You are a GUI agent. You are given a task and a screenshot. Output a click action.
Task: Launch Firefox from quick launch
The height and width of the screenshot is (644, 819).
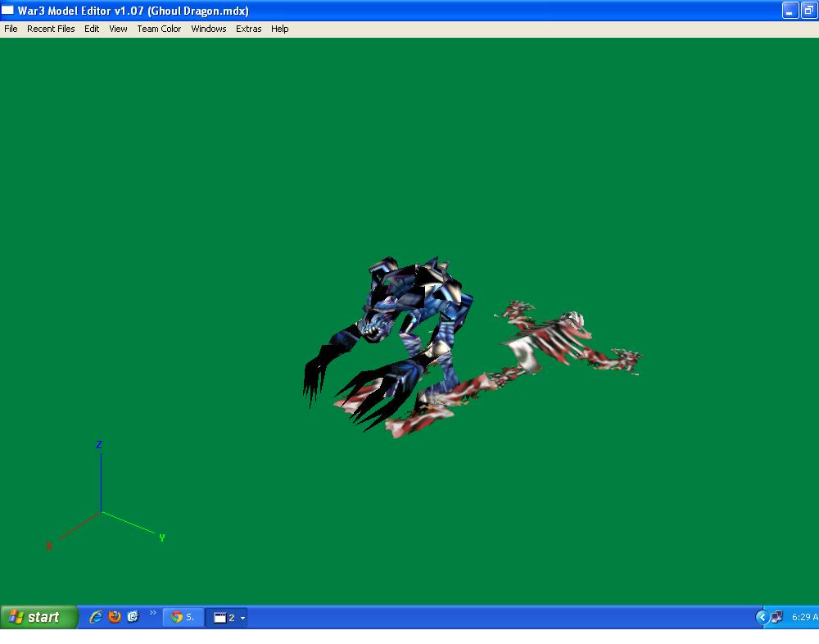[115, 617]
